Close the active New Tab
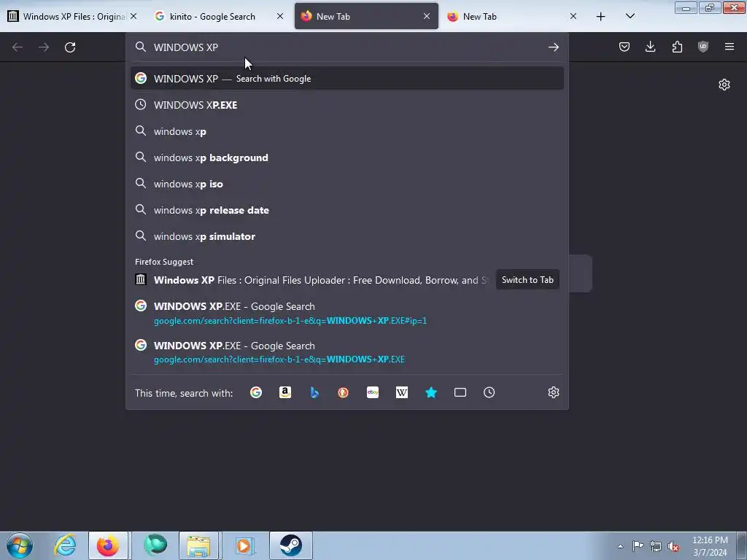The image size is (747, 560). 427,17
